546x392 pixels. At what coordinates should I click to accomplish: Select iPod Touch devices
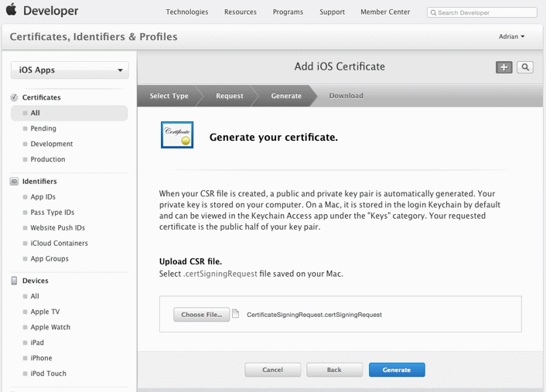(x=48, y=373)
